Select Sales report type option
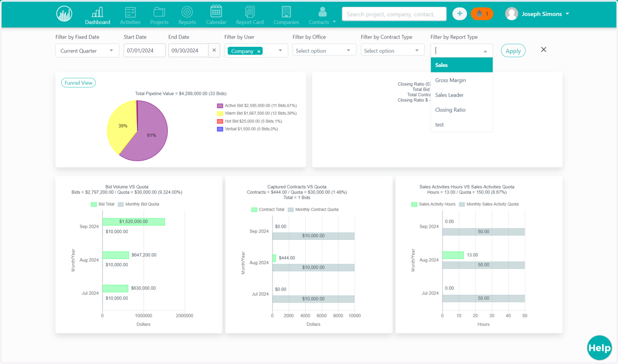 point(461,65)
